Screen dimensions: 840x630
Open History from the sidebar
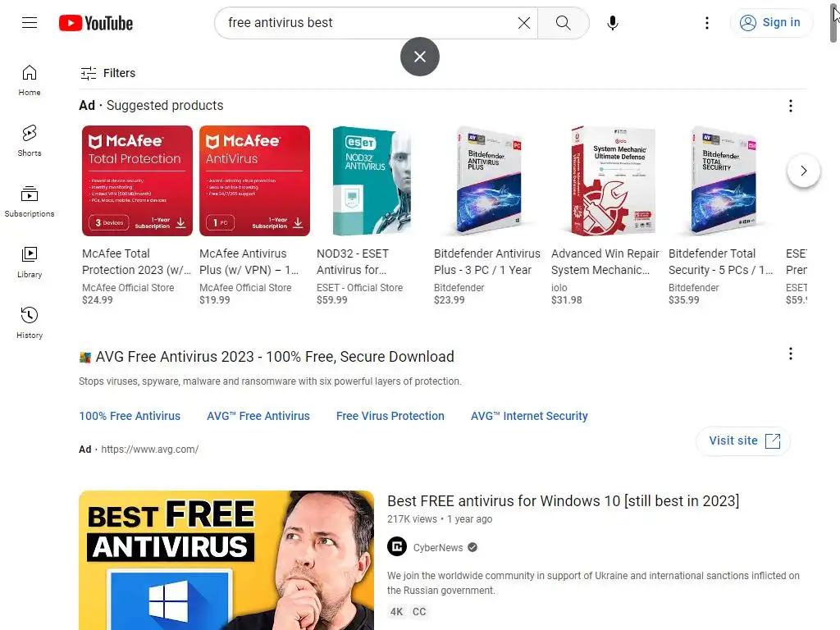point(30,322)
